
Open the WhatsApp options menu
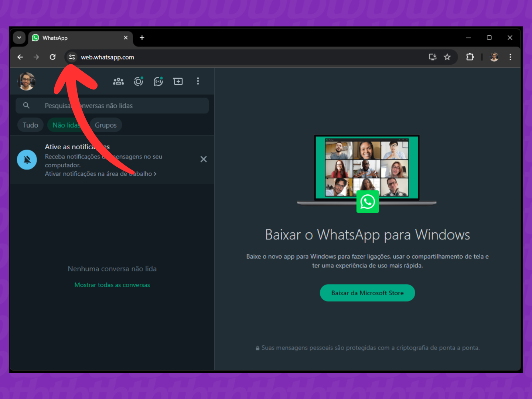click(x=198, y=81)
